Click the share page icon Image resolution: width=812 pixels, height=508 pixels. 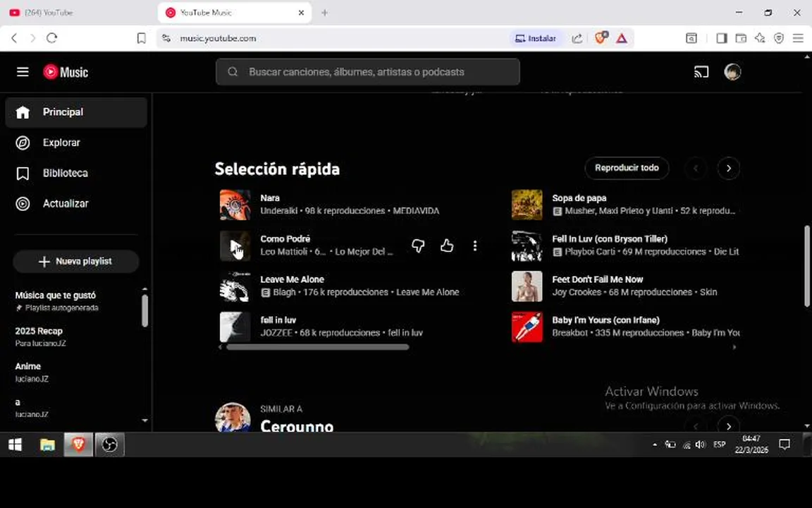577,38
